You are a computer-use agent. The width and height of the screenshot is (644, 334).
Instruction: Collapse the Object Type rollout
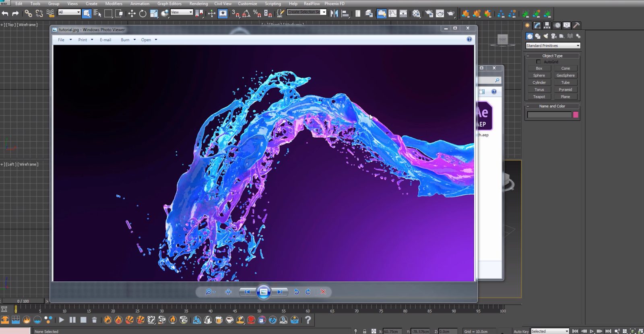pyautogui.click(x=552, y=56)
